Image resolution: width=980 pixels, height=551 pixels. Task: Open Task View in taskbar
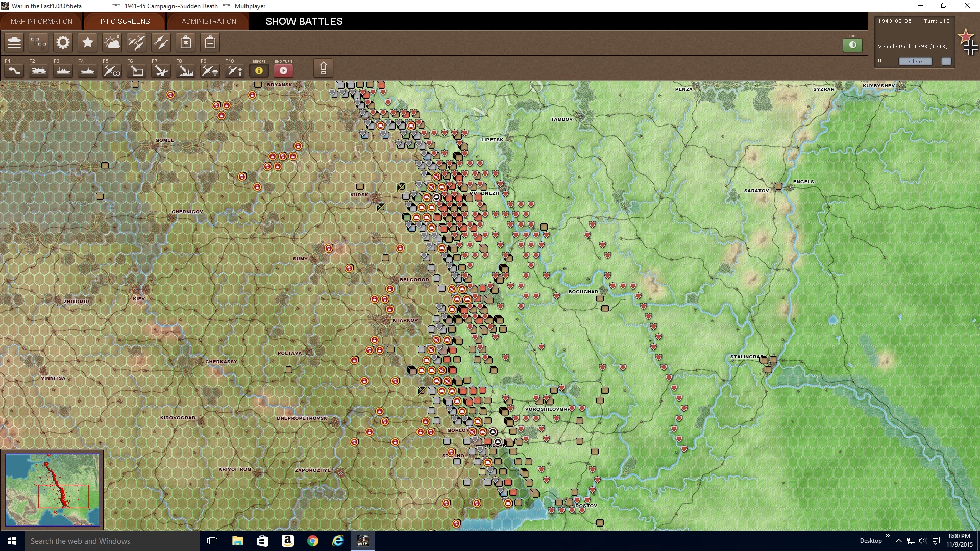[x=212, y=541]
